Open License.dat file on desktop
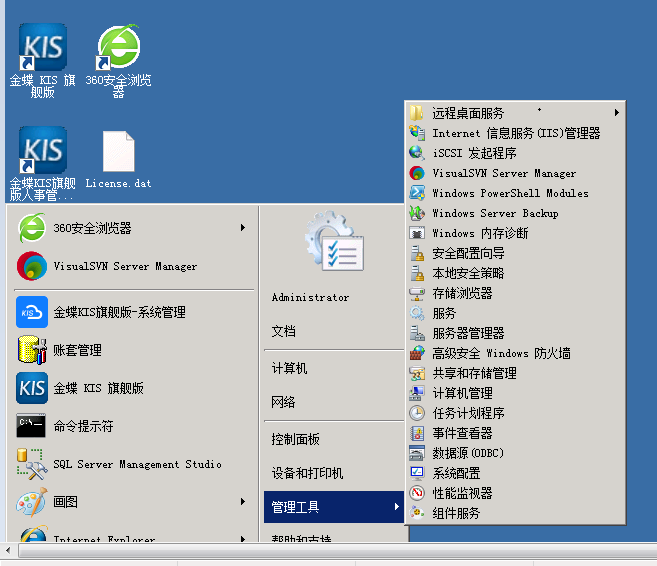657x566 pixels. (x=119, y=159)
